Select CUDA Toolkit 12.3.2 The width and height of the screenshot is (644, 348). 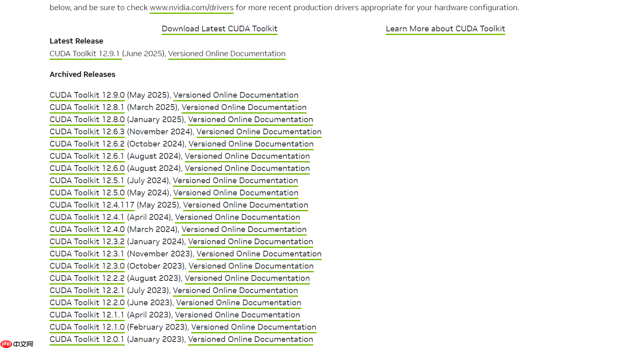[x=87, y=242]
